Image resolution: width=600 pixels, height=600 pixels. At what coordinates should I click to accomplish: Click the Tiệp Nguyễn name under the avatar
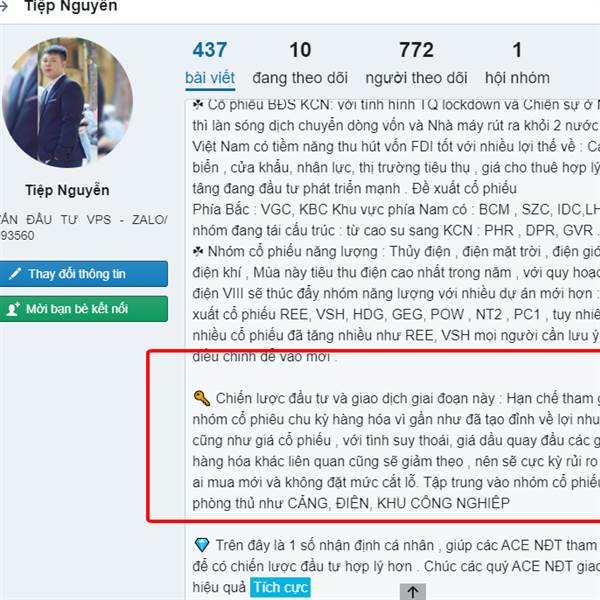pyautogui.click(x=67, y=190)
